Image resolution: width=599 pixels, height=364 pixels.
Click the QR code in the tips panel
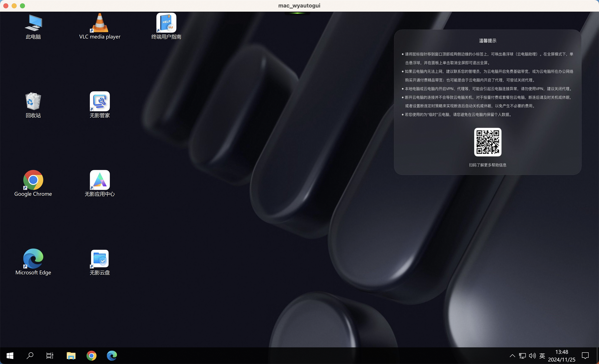pos(488,142)
